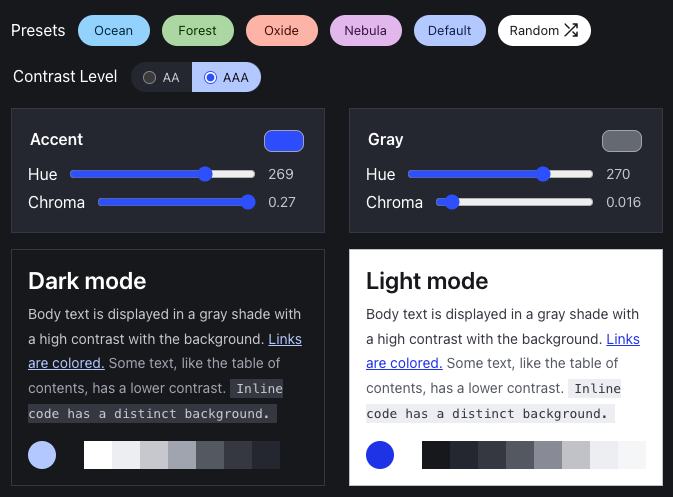Reset colors with the Default preset
Screen dimensions: 673x497
coord(449,31)
